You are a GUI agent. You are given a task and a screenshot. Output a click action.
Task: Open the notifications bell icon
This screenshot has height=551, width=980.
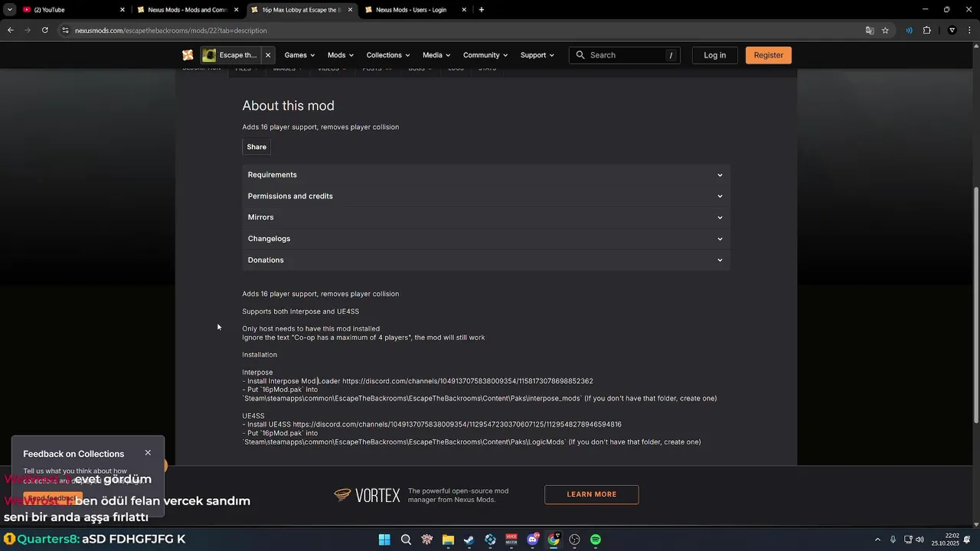[x=967, y=540]
